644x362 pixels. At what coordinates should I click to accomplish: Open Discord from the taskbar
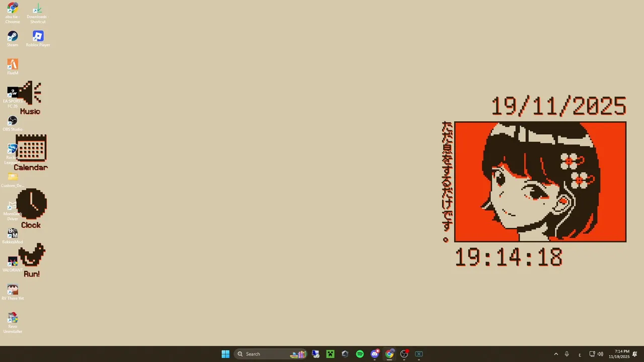point(374,354)
